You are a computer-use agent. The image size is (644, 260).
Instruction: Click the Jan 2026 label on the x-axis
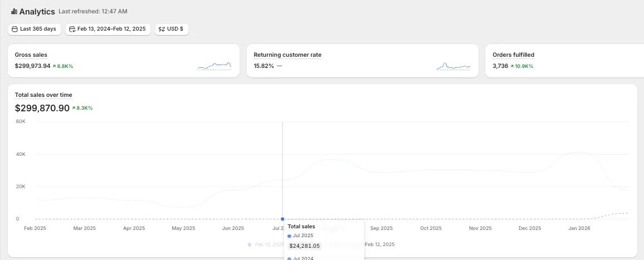tap(579, 228)
